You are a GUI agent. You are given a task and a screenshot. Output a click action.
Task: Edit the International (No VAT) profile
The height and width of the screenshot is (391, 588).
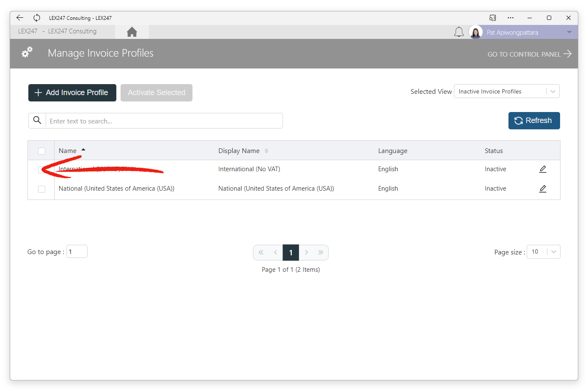(543, 169)
